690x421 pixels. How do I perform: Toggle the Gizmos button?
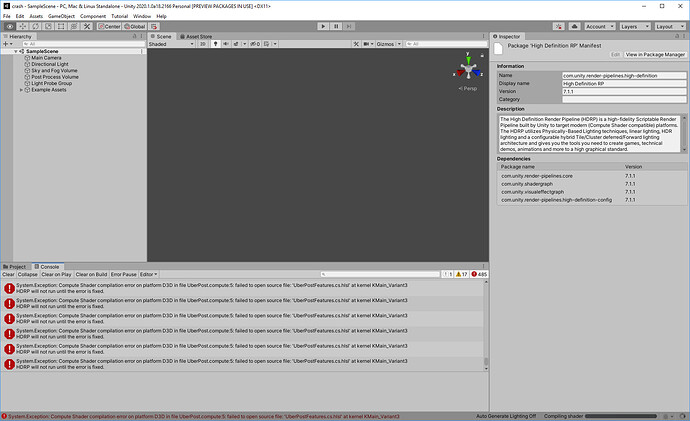[x=385, y=44]
